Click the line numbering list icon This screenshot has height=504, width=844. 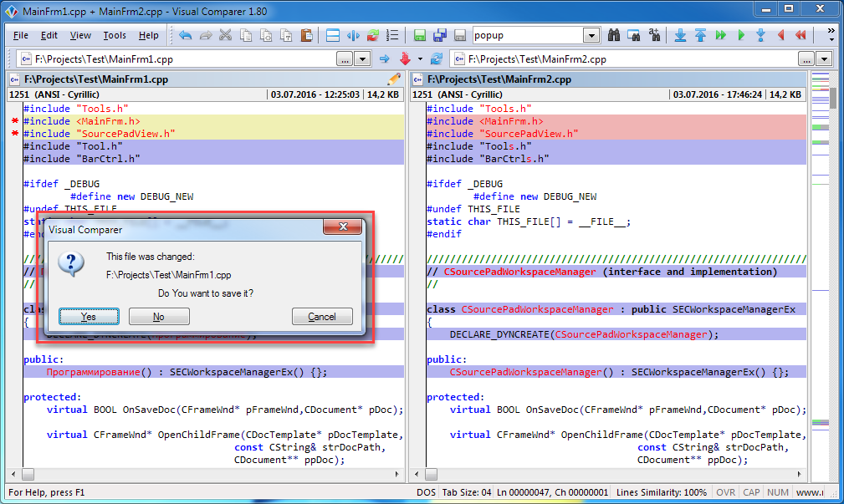pyautogui.click(x=393, y=35)
